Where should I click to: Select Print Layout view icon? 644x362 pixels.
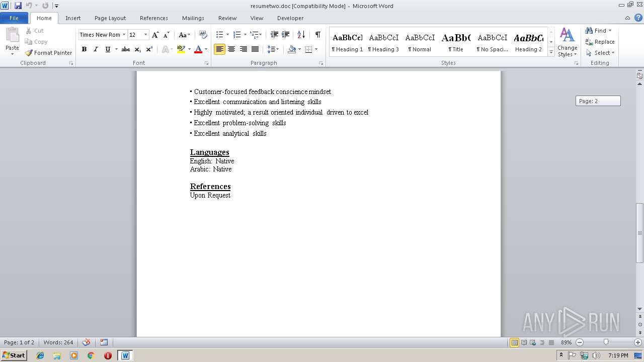click(x=514, y=342)
